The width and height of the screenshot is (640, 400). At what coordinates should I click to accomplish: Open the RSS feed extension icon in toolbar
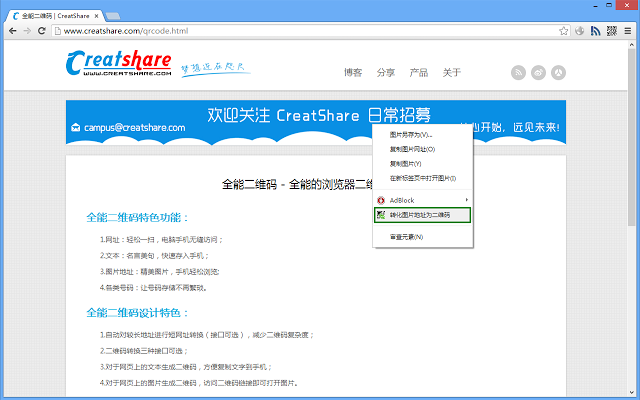click(x=596, y=31)
